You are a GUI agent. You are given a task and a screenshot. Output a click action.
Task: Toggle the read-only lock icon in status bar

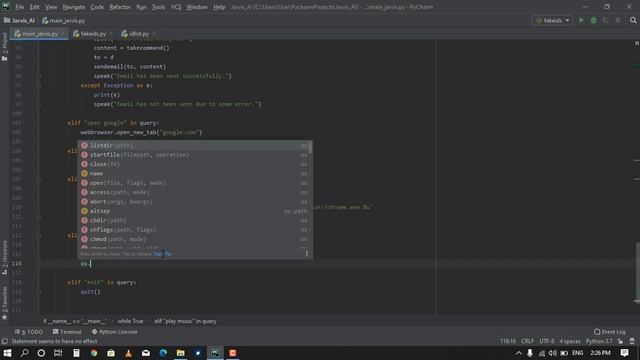click(x=620, y=341)
